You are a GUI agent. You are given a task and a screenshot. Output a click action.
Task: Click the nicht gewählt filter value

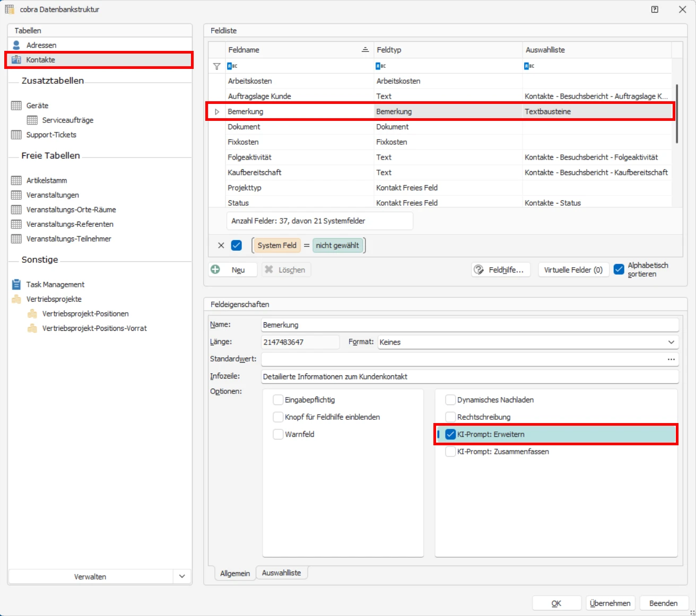coord(337,245)
